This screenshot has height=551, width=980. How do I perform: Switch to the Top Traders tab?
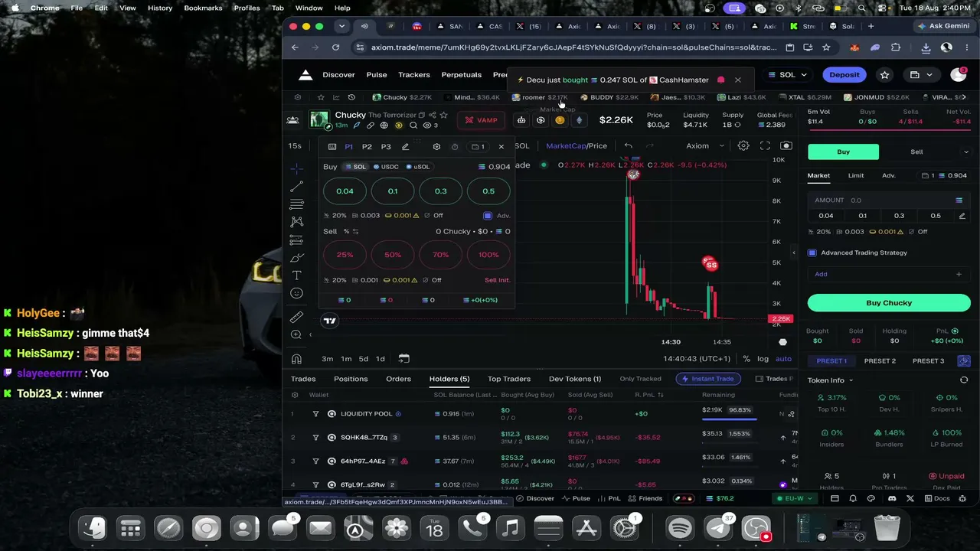509,379
